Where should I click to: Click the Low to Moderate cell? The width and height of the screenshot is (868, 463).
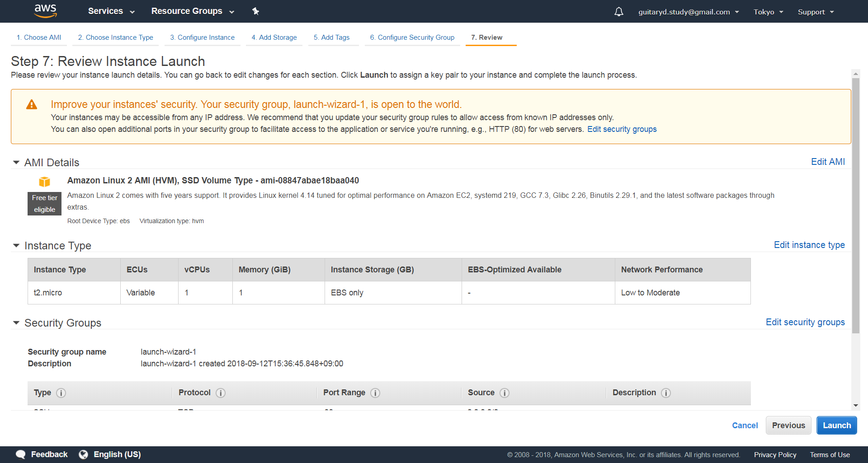click(683, 293)
